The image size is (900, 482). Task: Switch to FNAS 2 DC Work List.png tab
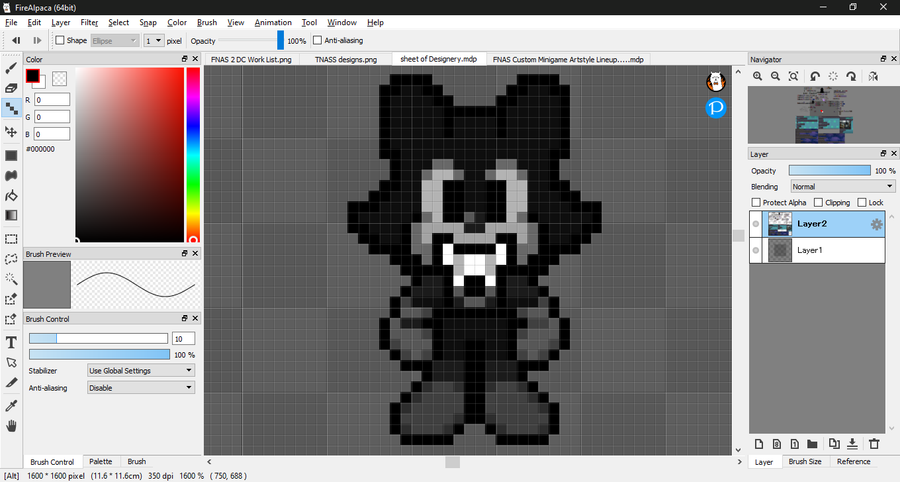coord(251,59)
